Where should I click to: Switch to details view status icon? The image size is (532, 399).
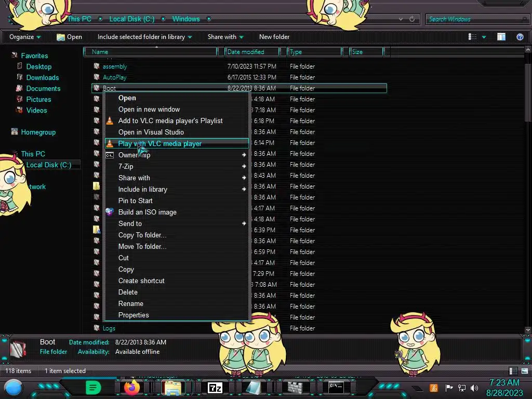point(513,371)
